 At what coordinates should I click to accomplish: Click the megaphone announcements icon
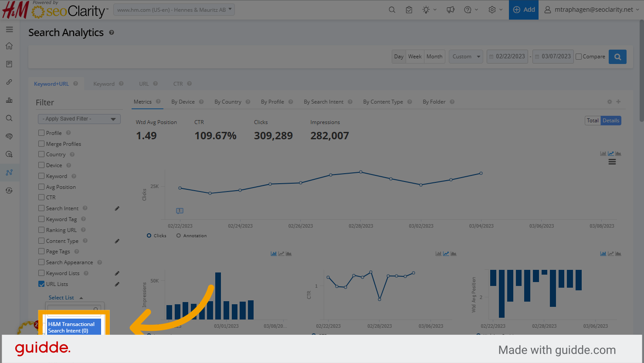(x=451, y=10)
